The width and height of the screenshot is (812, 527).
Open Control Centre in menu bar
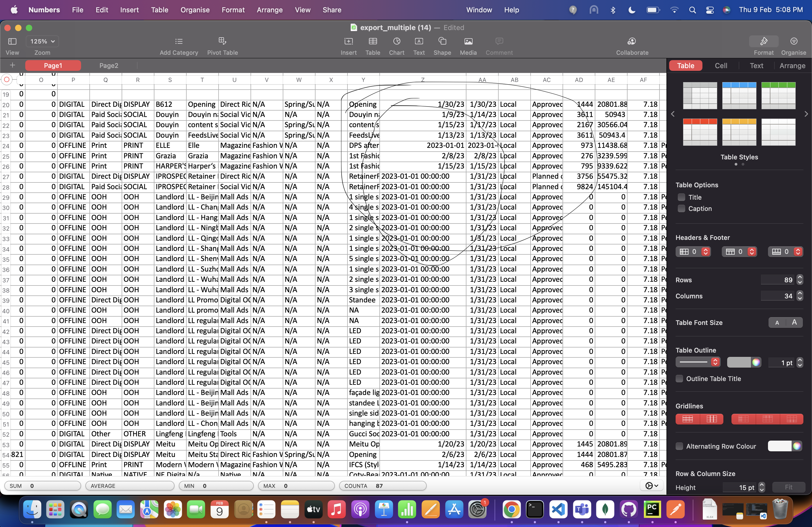[710, 10]
